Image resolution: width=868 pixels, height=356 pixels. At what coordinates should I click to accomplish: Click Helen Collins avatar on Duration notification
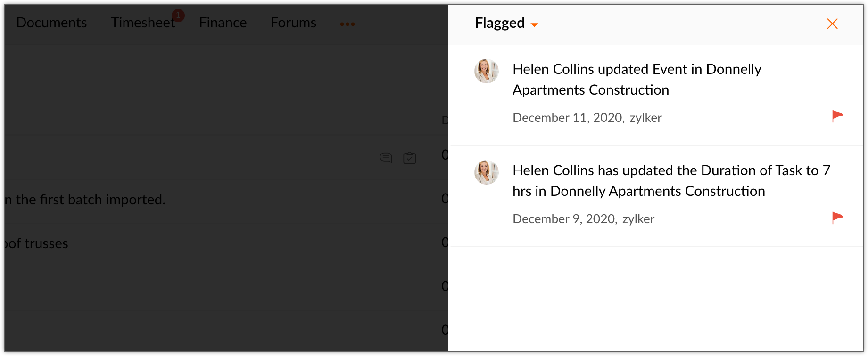point(486,172)
